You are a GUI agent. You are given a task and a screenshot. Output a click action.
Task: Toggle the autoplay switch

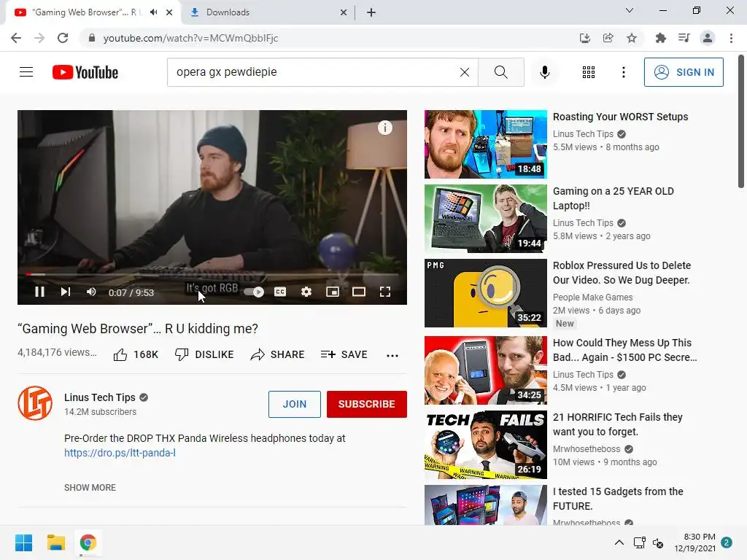point(253,292)
